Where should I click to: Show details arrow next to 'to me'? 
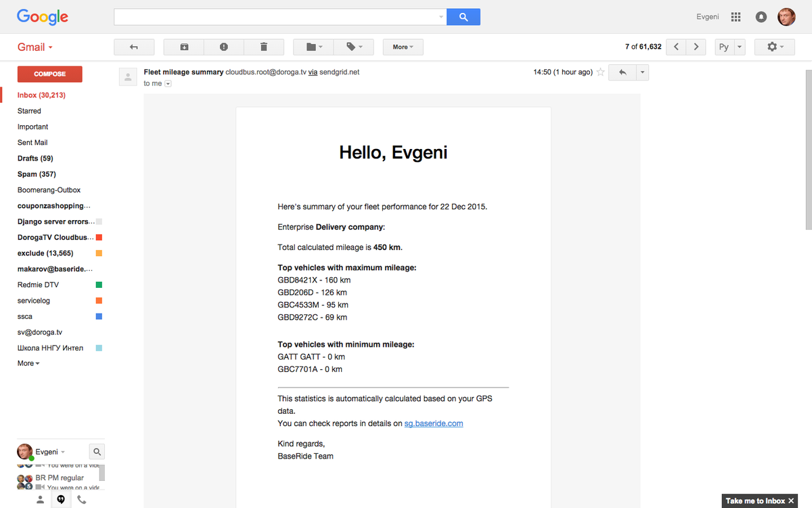pyautogui.click(x=168, y=83)
